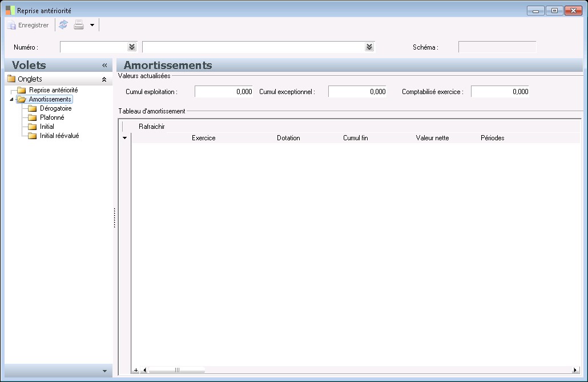The height and width of the screenshot is (382, 588).
Task: Click the open Amortissements folder icon
Action: [x=22, y=99]
